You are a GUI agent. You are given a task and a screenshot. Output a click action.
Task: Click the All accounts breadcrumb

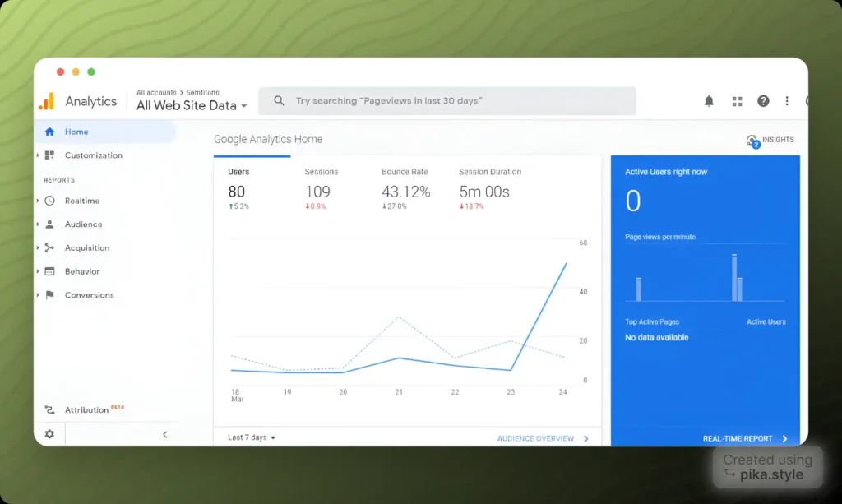coord(156,92)
